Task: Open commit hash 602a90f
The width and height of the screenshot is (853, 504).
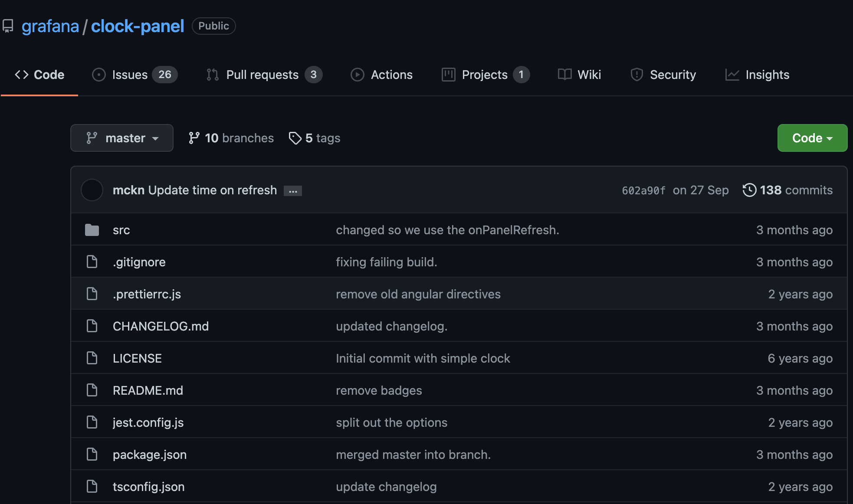Action: [x=643, y=190]
